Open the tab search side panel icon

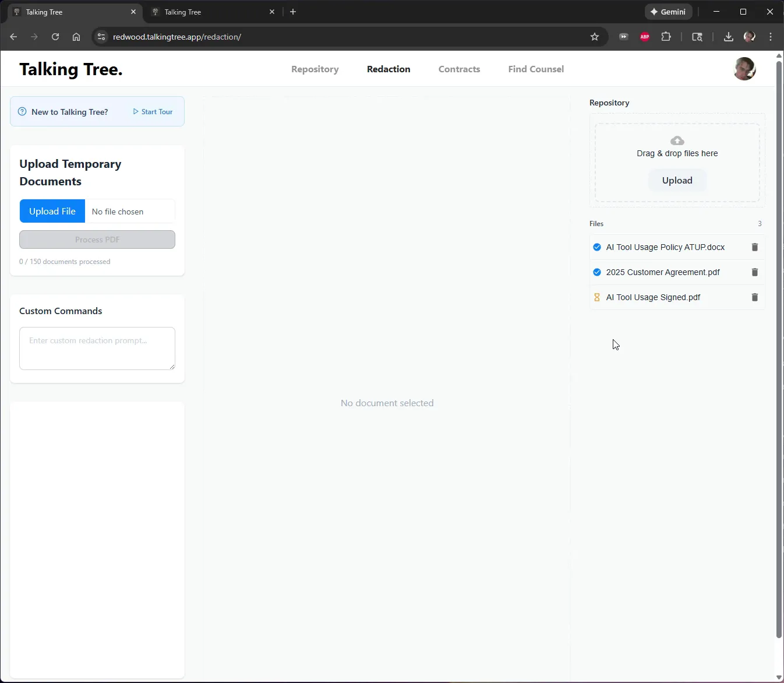click(x=697, y=37)
